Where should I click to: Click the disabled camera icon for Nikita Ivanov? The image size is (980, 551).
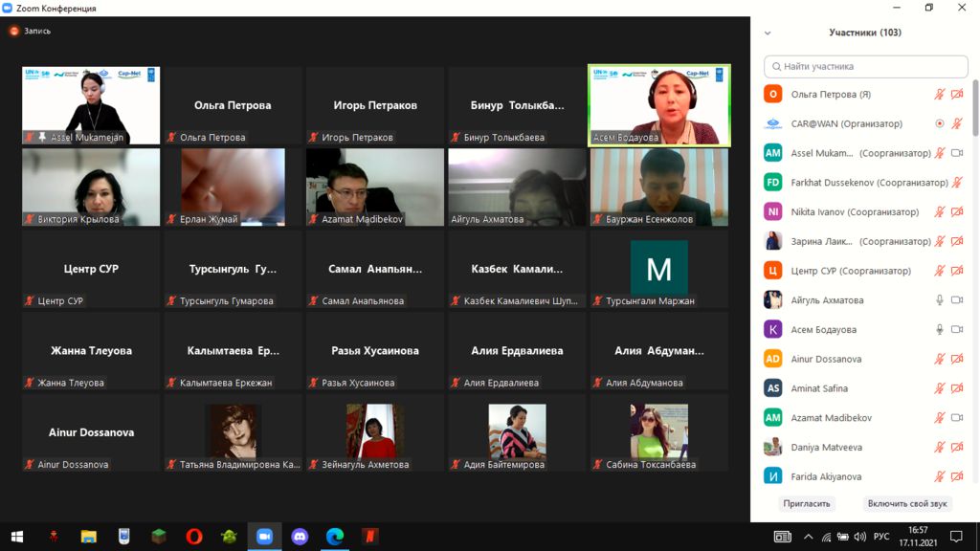[956, 212]
